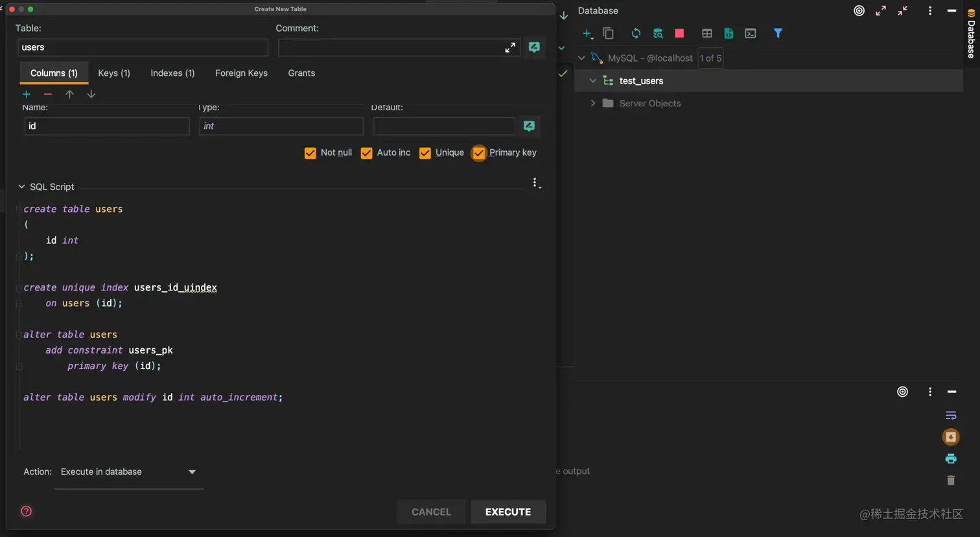This screenshot has height=537, width=980.
Task: Open the Database vertical tool window tab
Action: (971, 34)
